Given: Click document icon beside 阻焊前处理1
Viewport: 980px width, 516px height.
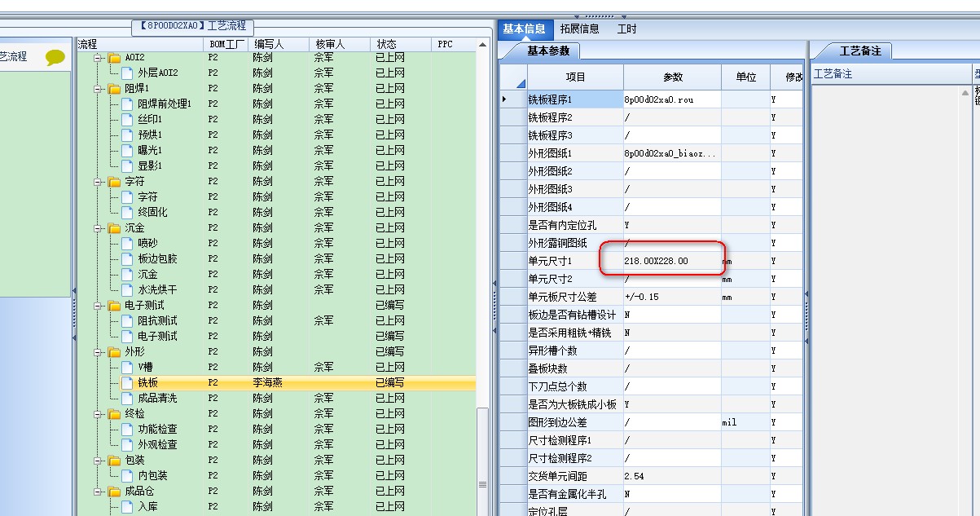Looking at the screenshot, I should tap(127, 104).
